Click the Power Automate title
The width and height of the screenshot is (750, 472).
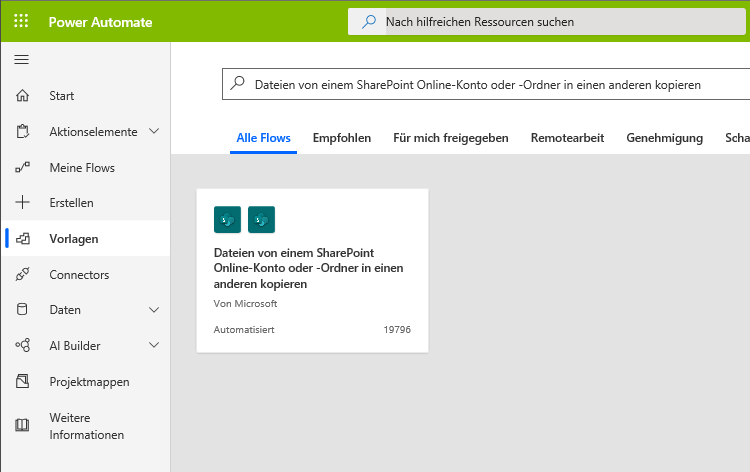(x=100, y=22)
